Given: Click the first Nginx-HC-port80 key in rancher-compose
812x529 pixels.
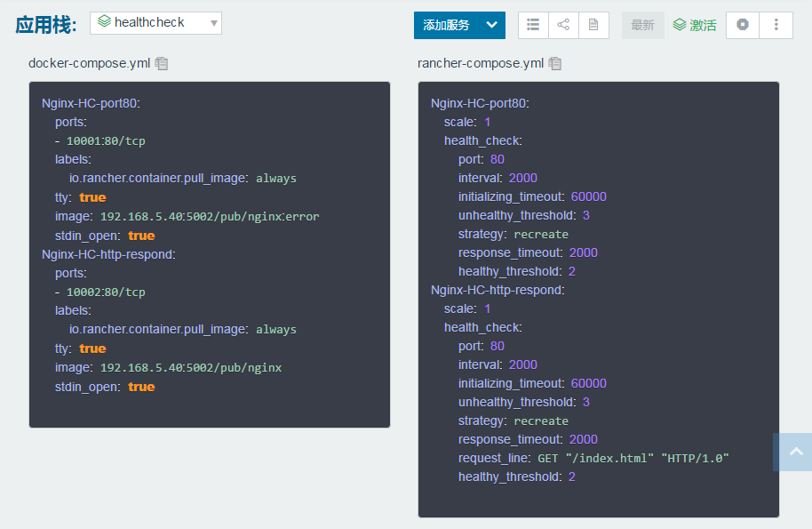Looking at the screenshot, I should pos(480,103).
